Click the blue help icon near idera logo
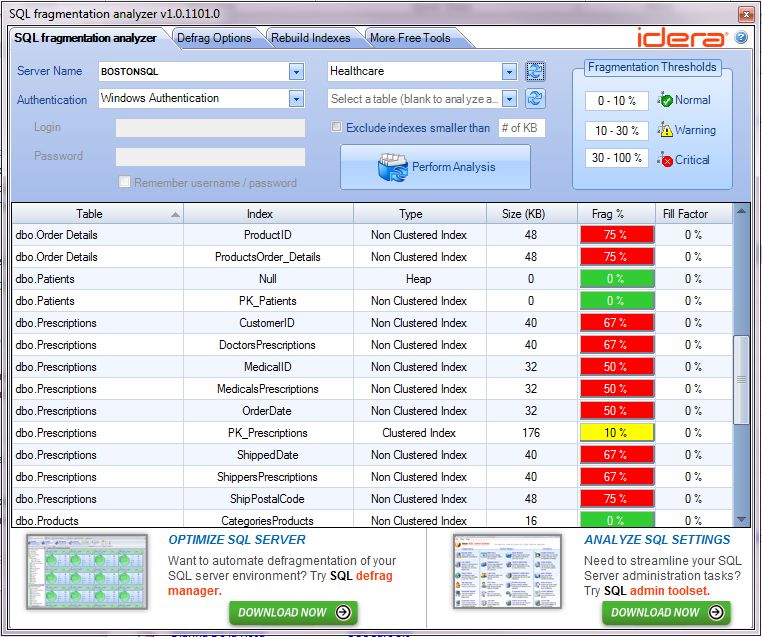The width and height of the screenshot is (762, 637). 741,37
